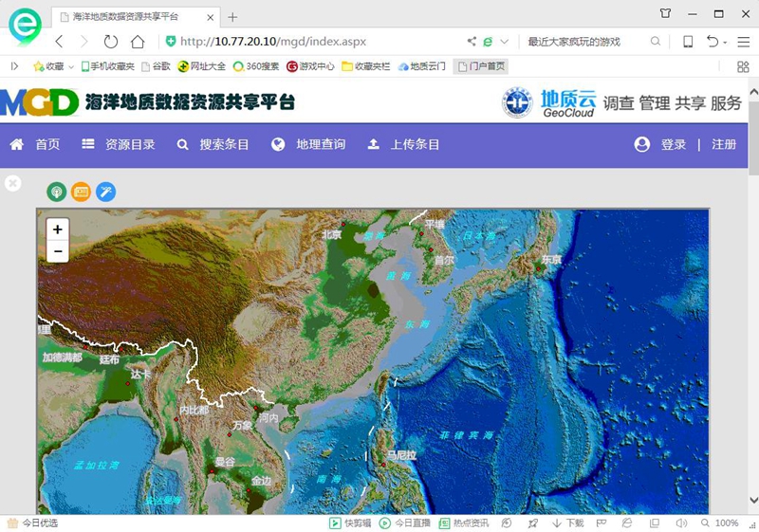Image resolution: width=759 pixels, height=532 pixels.
Task: Click the address bar URL field
Action: (313, 42)
